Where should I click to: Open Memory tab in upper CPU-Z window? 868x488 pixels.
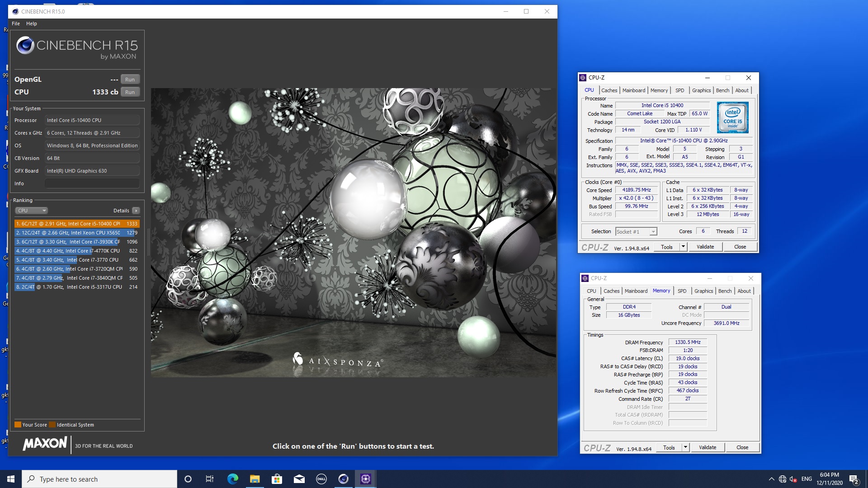pyautogui.click(x=659, y=90)
